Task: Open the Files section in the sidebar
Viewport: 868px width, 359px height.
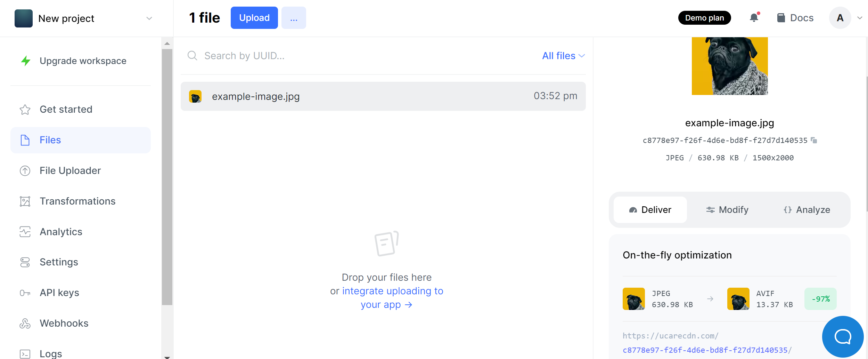Action: coord(50,140)
